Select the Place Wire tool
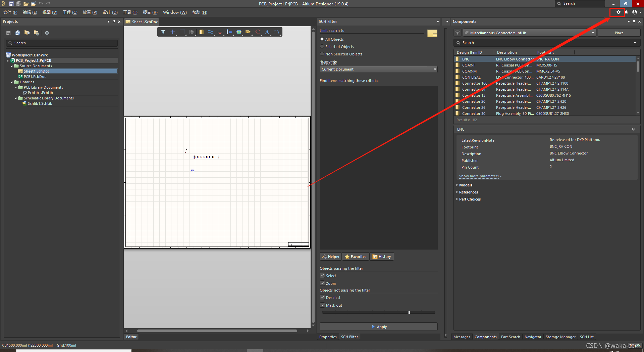This screenshot has height=352, width=644. point(210,32)
